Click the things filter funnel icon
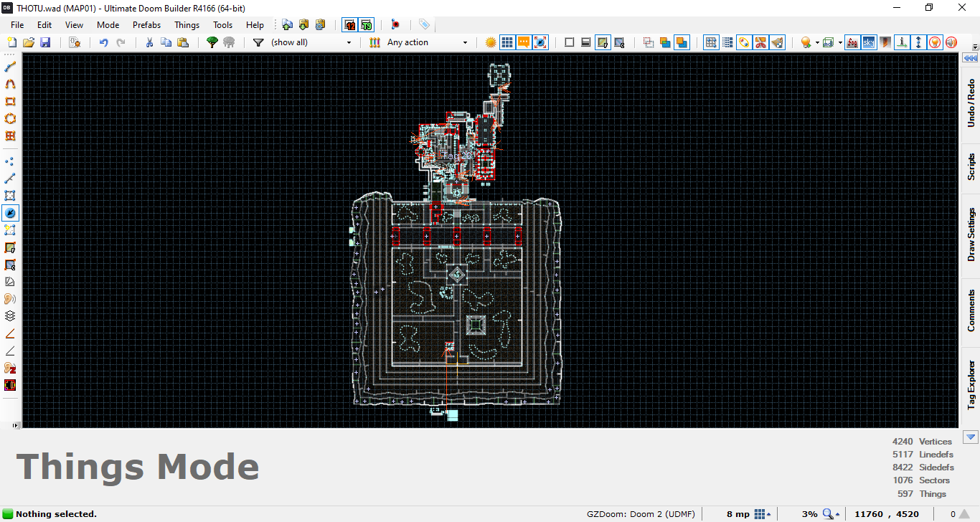980x522 pixels. [x=258, y=42]
